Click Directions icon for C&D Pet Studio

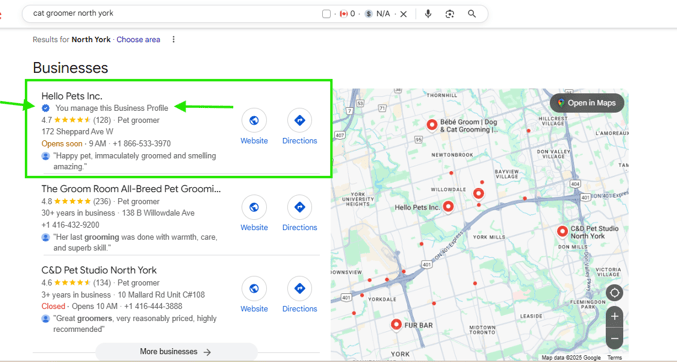300,288
